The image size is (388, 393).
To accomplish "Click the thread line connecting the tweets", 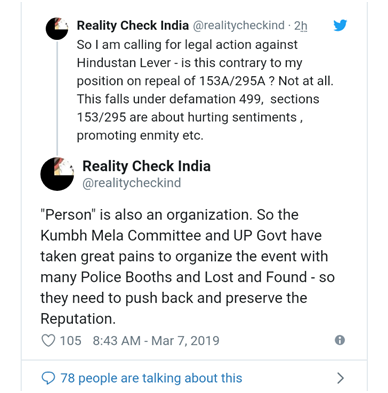I will pos(57,97).
